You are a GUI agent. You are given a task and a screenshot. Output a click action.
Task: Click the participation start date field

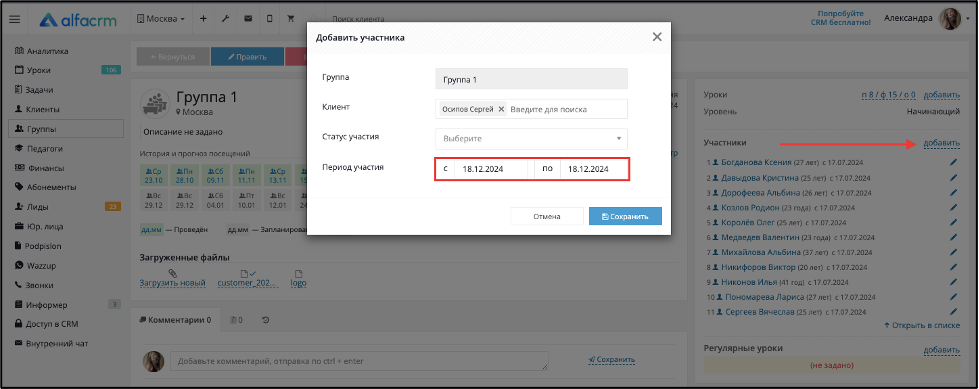[x=490, y=169]
